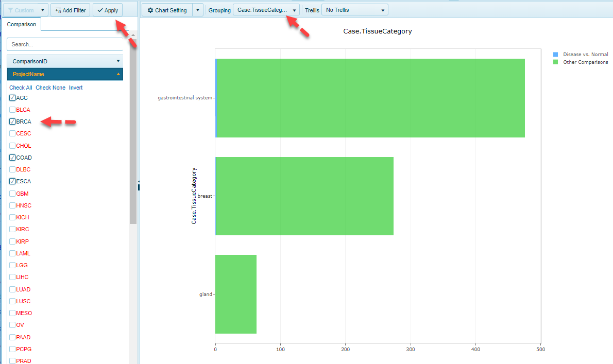Click Disease vs. Normal legend swatch
Image resolution: width=613 pixels, height=364 pixels.
(x=555, y=54)
